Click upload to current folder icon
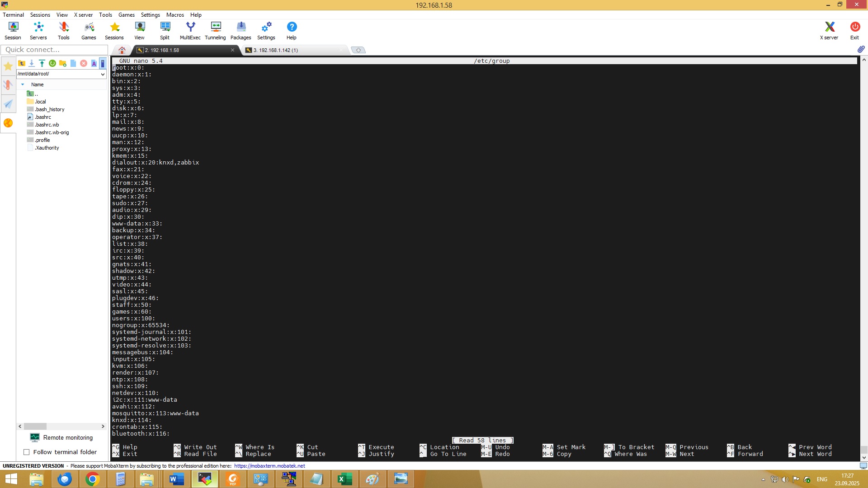The width and height of the screenshot is (868, 488). click(42, 63)
